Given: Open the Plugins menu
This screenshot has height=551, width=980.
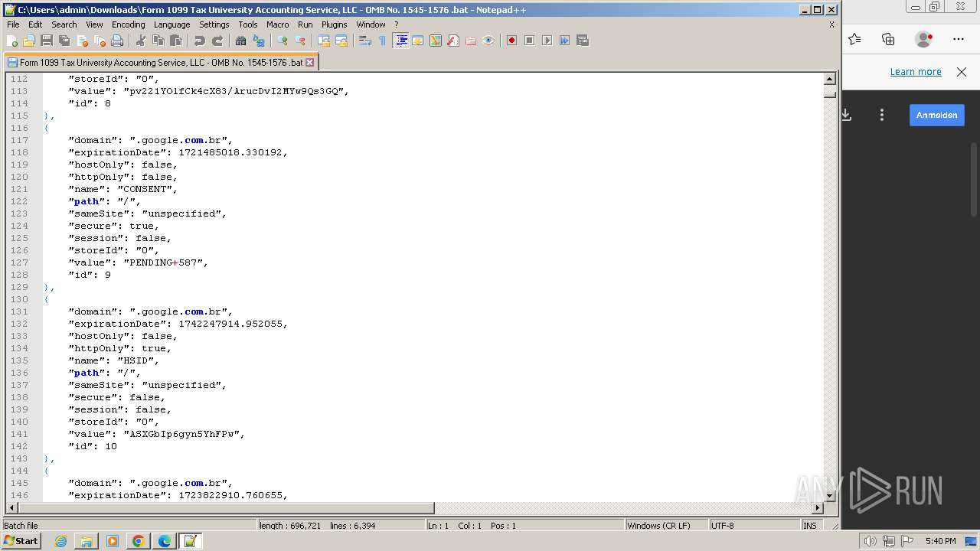Looking at the screenshot, I should click(335, 24).
